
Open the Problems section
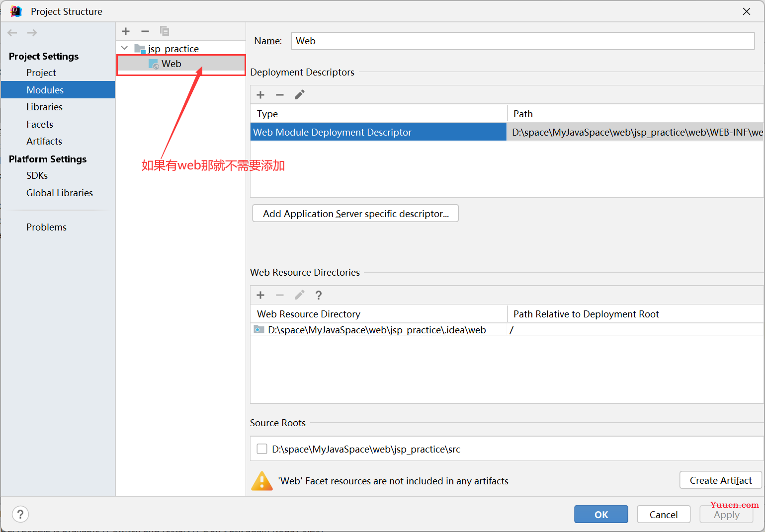[46, 227]
